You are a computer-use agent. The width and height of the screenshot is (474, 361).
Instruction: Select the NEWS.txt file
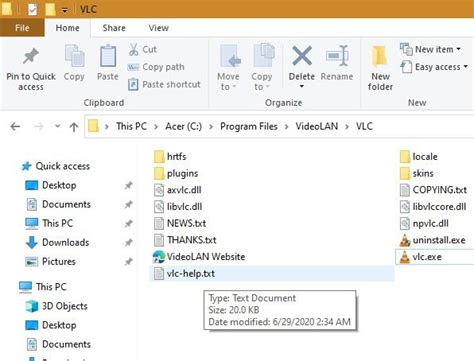[x=180, y=223]
